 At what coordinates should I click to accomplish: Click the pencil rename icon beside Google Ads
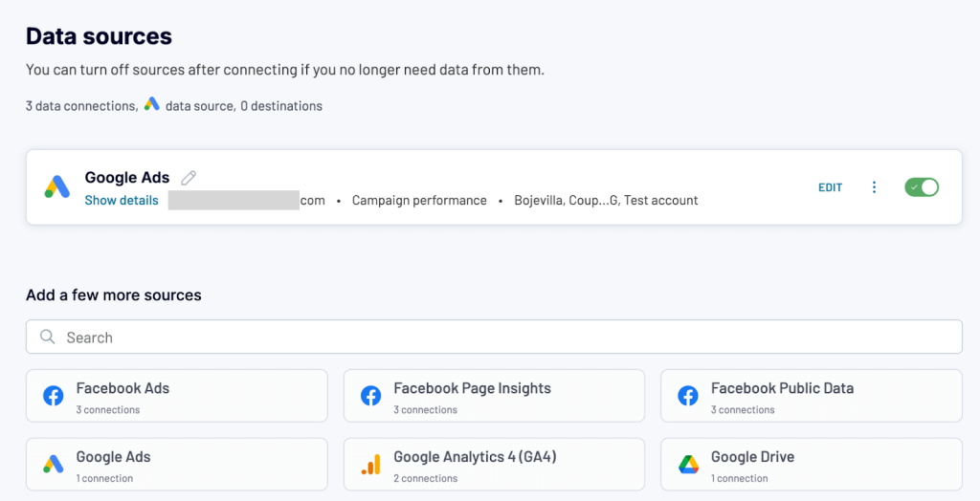[189, 178]
